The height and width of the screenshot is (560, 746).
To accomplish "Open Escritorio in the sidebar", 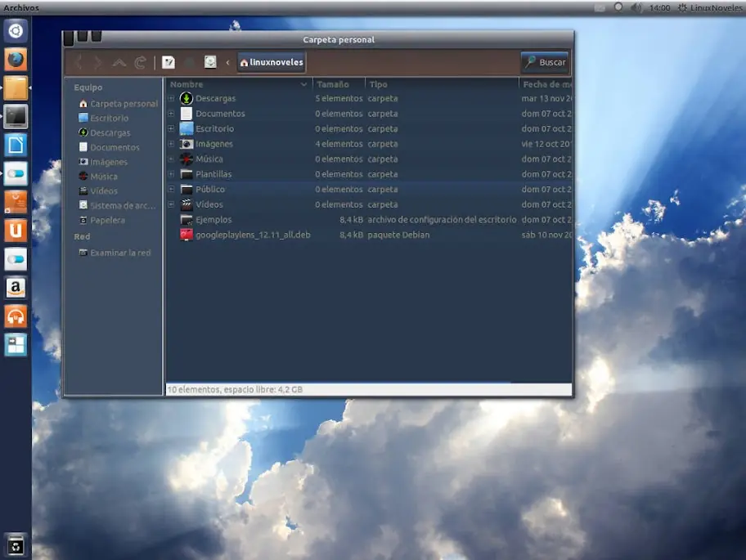I will tap(104, 118).
